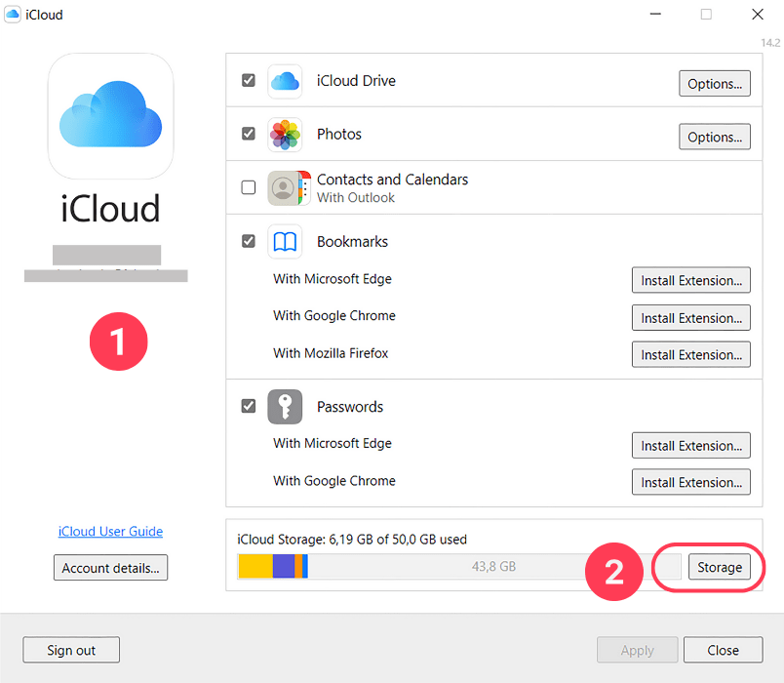Viewport: 784px width, 683px height.
Task: Uncheck the Photos sync checkbox
Action: [x=249, y=134]
